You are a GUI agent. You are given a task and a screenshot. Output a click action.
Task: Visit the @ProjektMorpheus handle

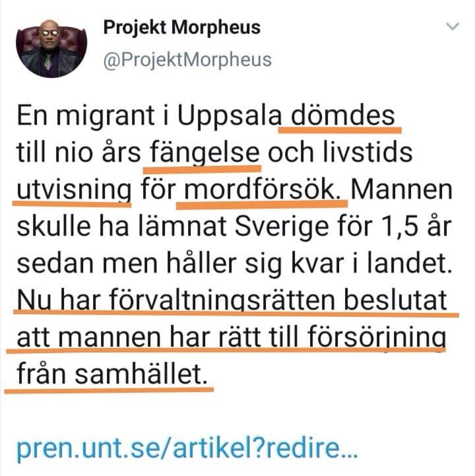[187, 60]
